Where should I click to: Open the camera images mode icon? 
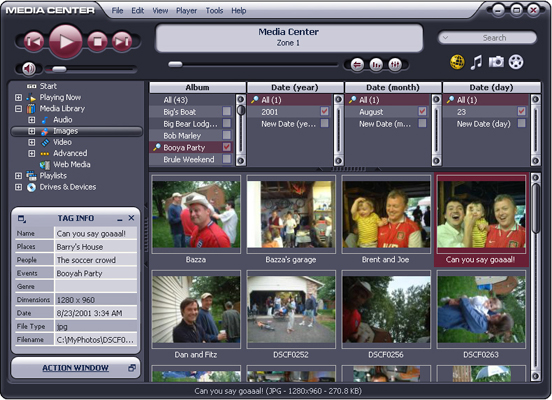496,62
